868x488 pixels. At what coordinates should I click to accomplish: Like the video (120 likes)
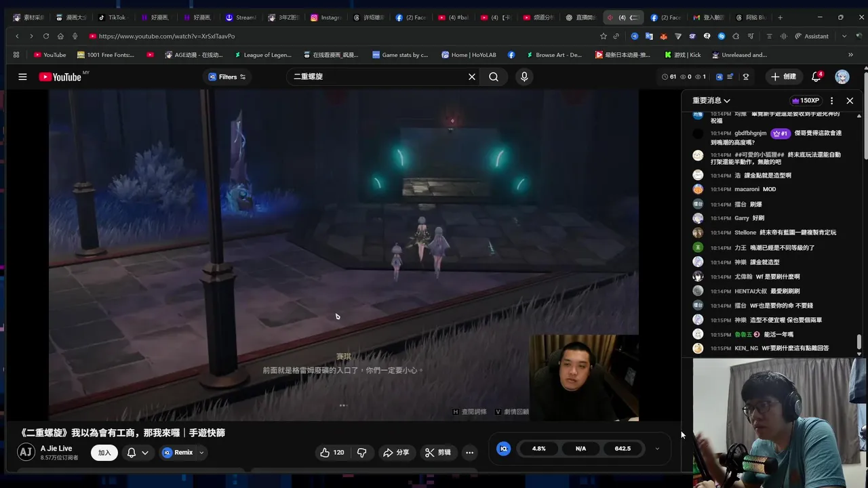point(332,452)
